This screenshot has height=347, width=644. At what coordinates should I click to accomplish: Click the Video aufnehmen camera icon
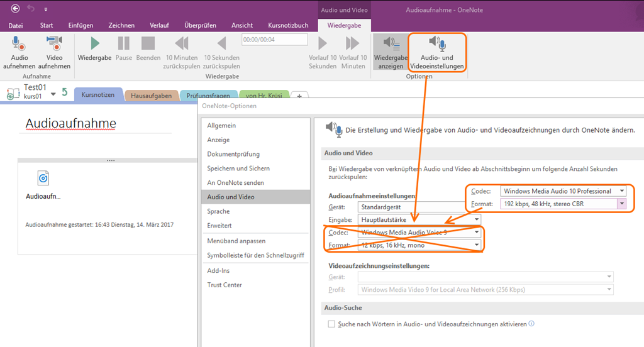(54, 44)
